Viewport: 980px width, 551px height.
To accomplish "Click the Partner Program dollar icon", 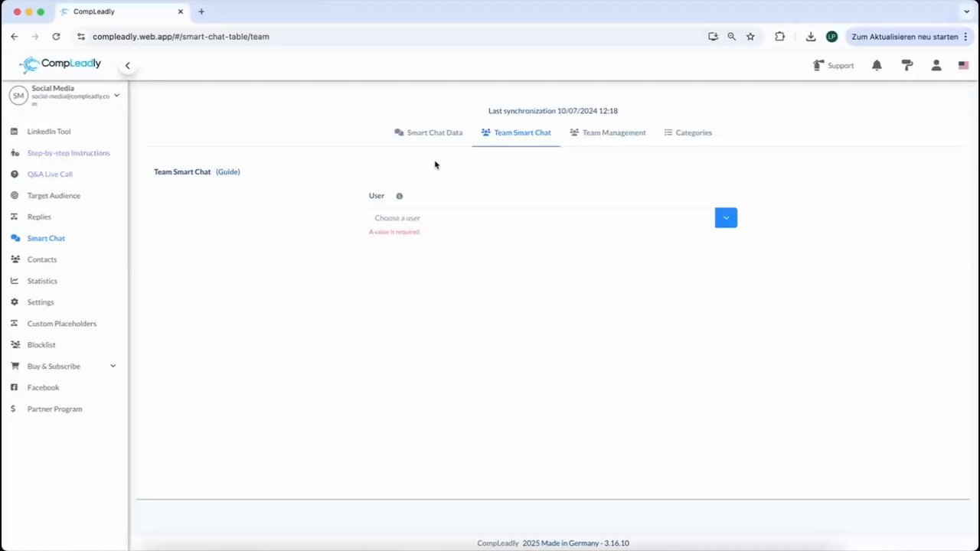I will coord(13,409).
